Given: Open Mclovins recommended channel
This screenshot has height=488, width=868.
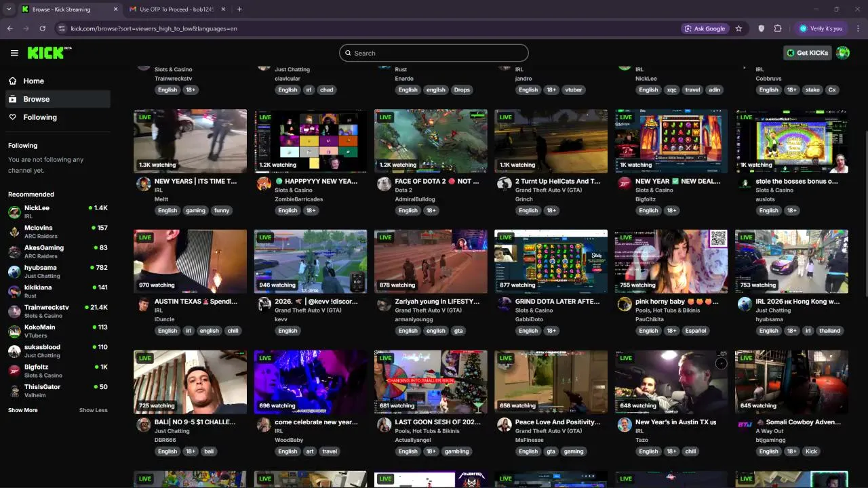Looking at the screenshot, I should tap(58, 232).
